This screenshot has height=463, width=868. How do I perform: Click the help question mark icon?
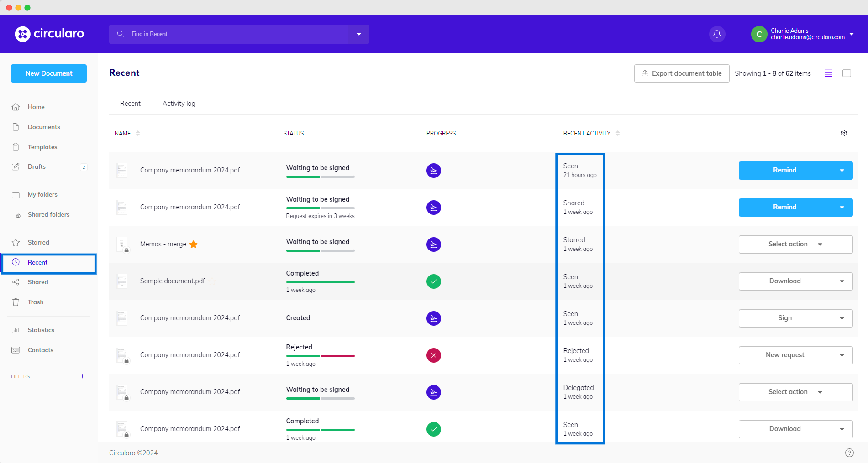[x=849, y=453]
